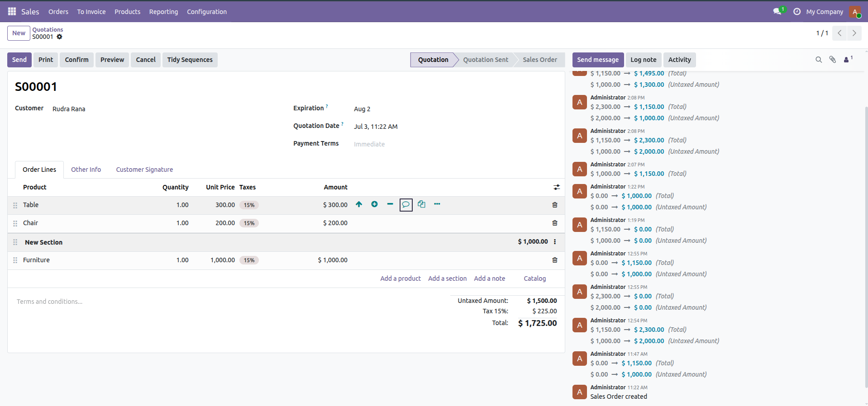Open the Log note composer
This screenshot has width=868, height=406.
[643, 60]
